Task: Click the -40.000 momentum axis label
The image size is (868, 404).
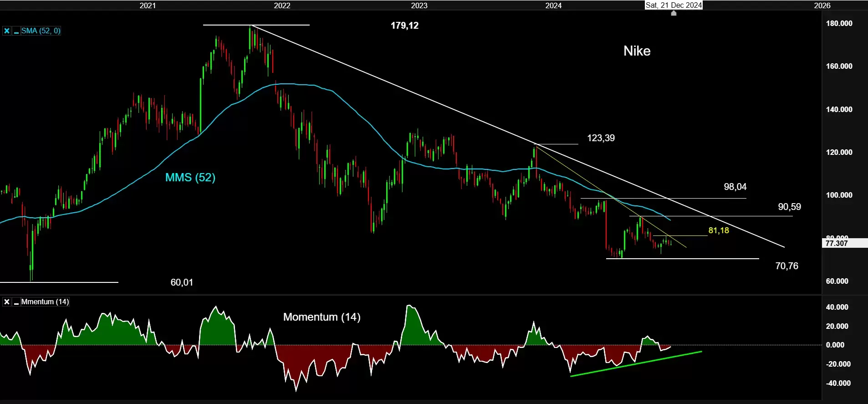Action: coord(838,383)
